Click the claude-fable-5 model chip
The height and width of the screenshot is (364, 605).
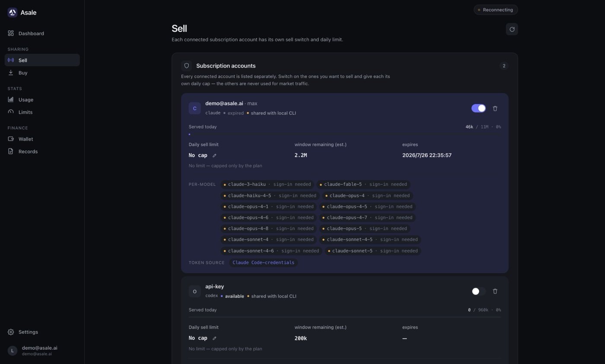point(363,184)
